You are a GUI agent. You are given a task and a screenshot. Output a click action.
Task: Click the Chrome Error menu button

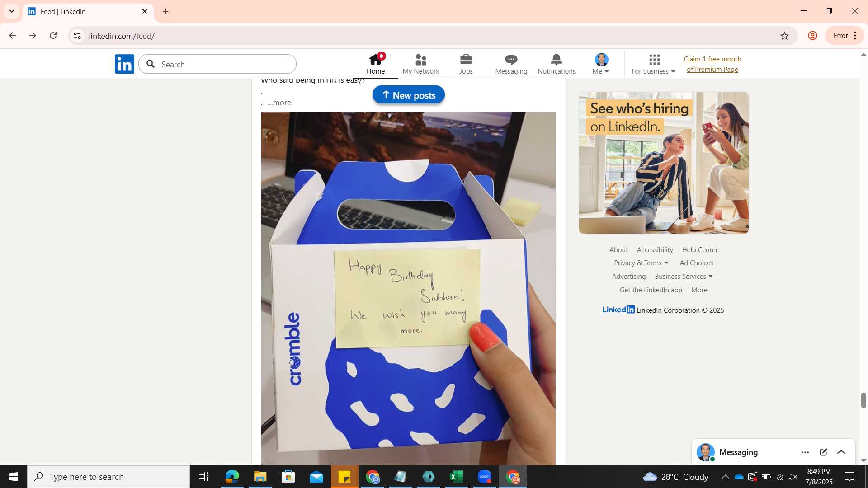coord(844,36)
